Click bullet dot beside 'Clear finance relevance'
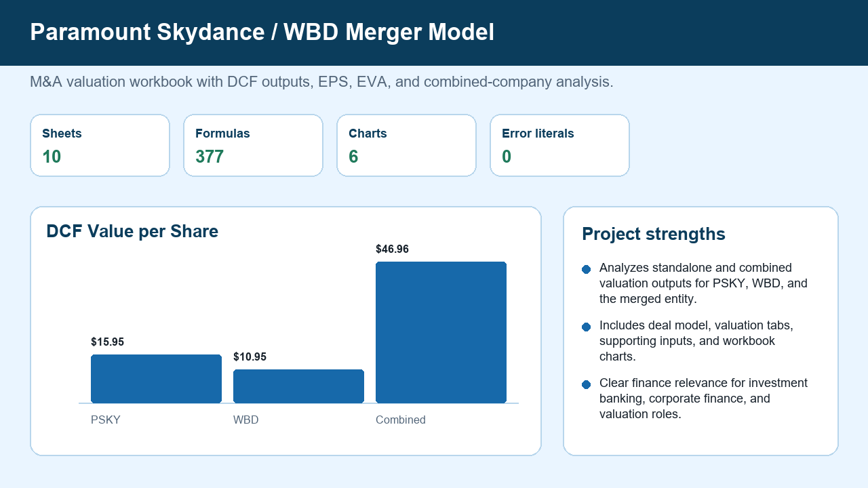This screenshot has width=868, height=488. point(587,385)
